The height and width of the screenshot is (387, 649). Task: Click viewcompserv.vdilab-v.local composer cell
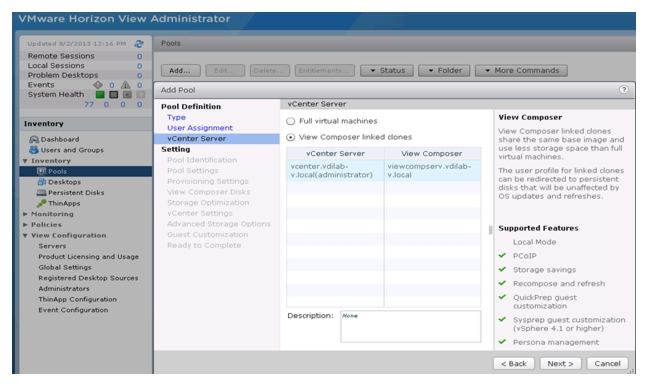point(432,171)
